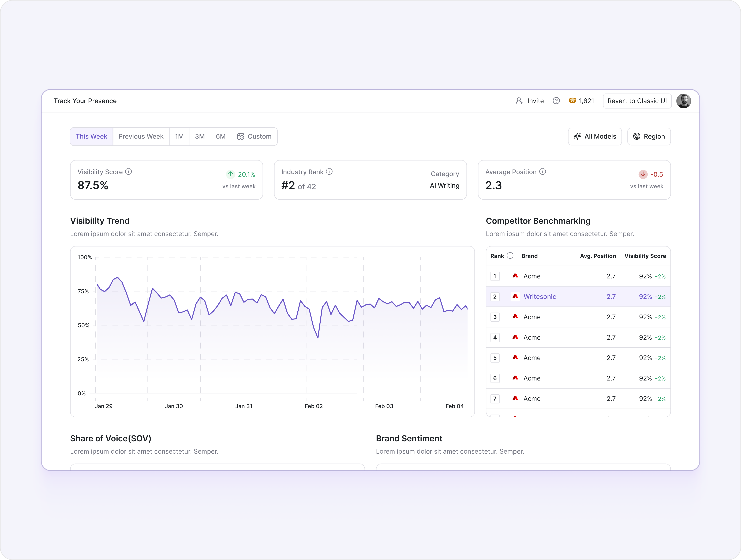Click the gold coin credits icon

(x=572, y=100)
